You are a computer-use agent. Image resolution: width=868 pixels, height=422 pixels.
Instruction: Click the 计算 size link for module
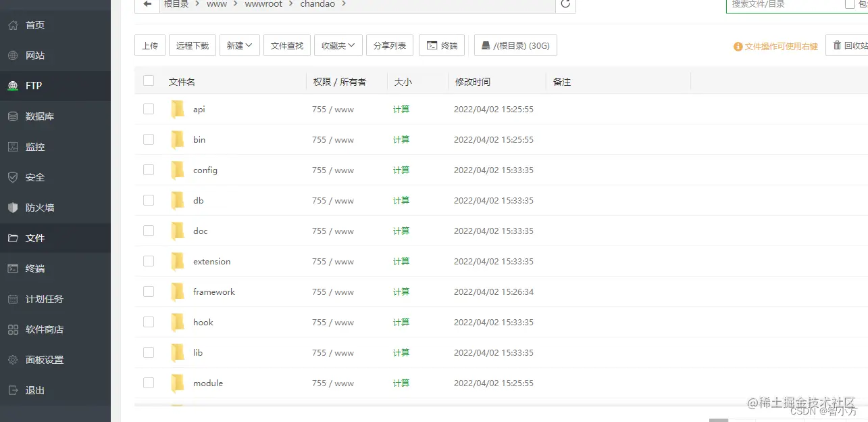(401, 383)
